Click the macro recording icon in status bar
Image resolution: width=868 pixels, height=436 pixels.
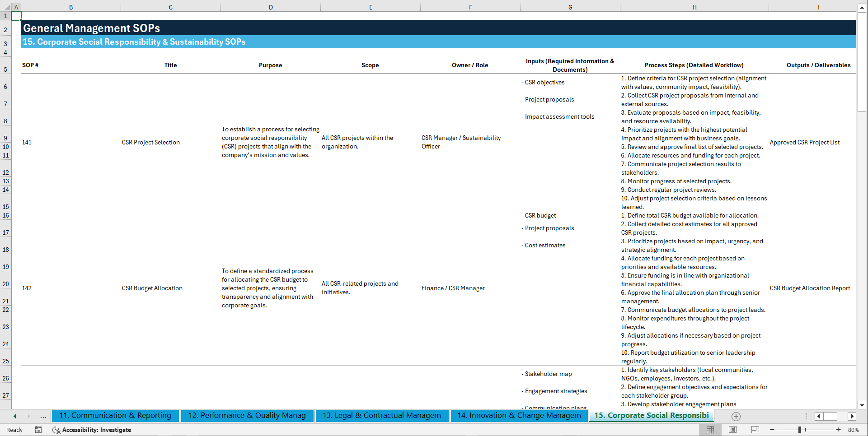[x=38, y=430]
